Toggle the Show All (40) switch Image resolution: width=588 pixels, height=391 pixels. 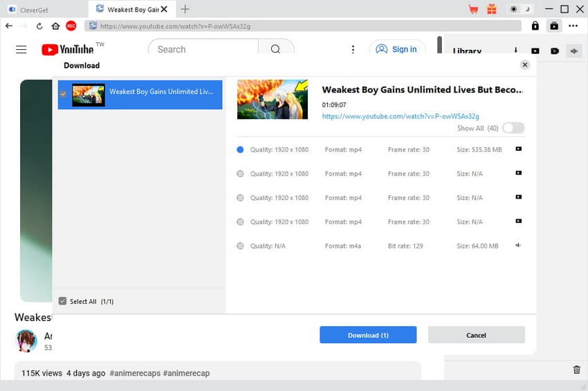tap(513, 128)
